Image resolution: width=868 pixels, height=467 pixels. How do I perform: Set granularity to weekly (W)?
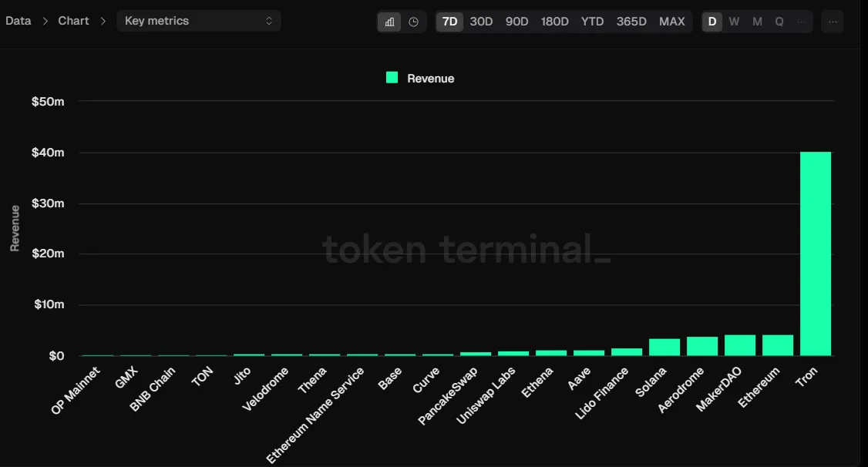734,22
